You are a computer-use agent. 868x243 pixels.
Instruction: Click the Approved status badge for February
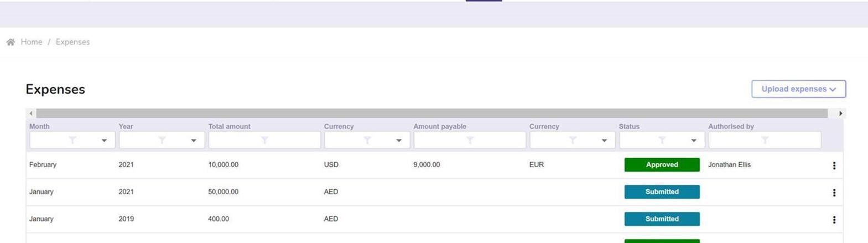[x=662, y=165]
